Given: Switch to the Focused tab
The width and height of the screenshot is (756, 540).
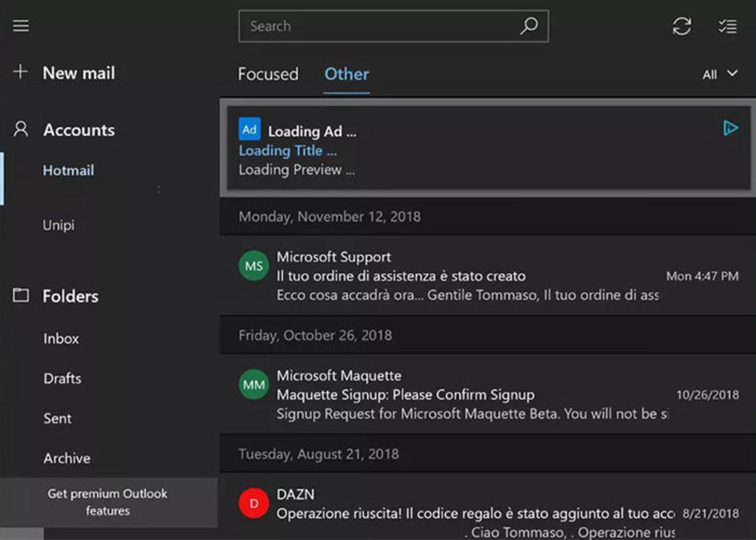Looking at the screenshot, I should click(x=268, y=74).
